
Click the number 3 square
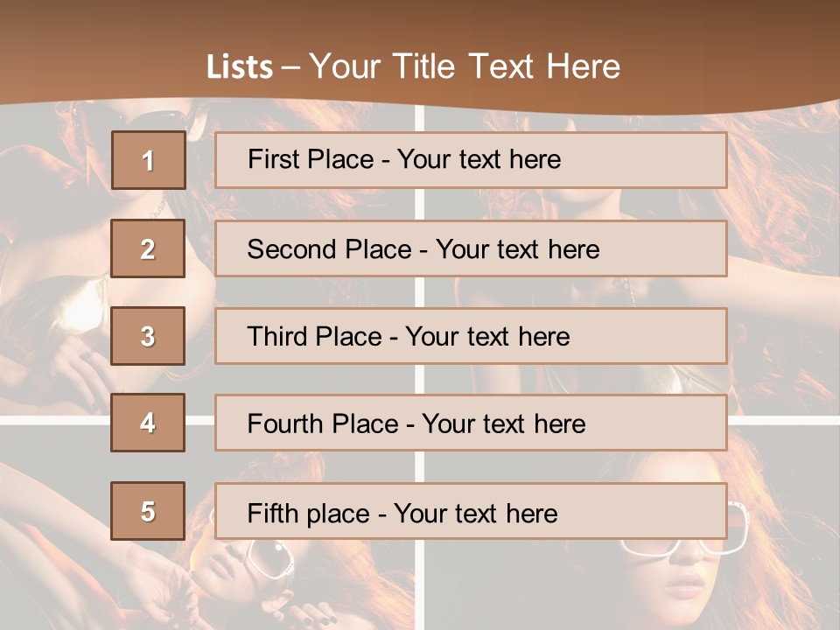(148, 336)
